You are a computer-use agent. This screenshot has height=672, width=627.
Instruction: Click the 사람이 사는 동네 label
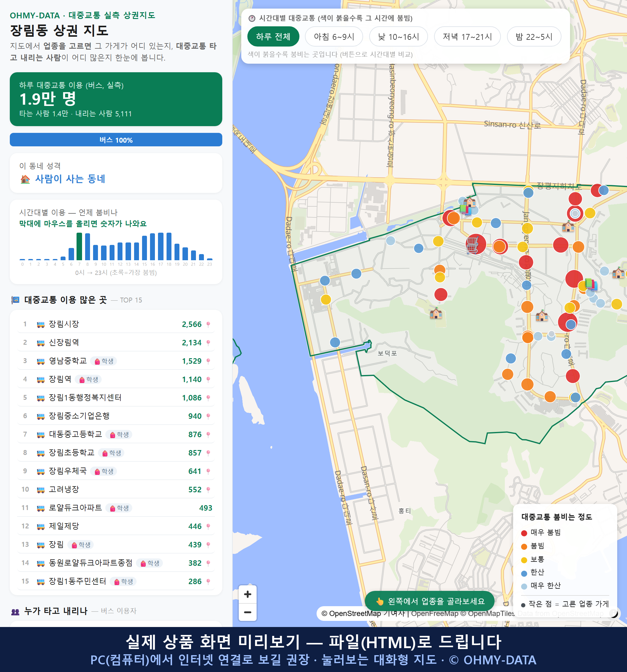pyautogui.click(x=70, y=179)
